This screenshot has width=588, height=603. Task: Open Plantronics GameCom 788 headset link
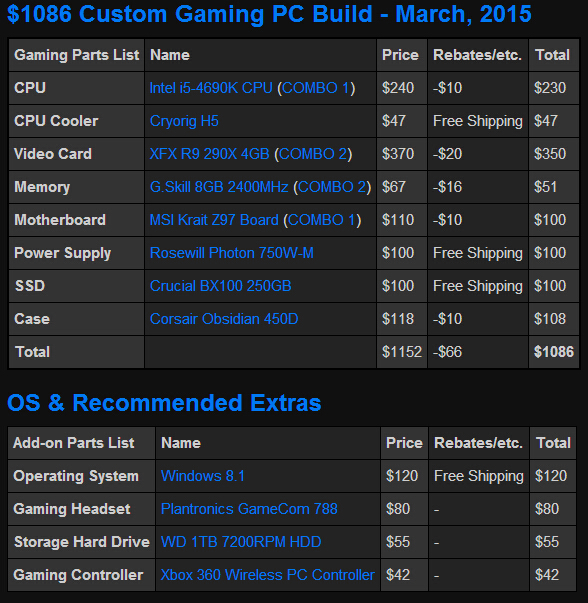[249, 509]
